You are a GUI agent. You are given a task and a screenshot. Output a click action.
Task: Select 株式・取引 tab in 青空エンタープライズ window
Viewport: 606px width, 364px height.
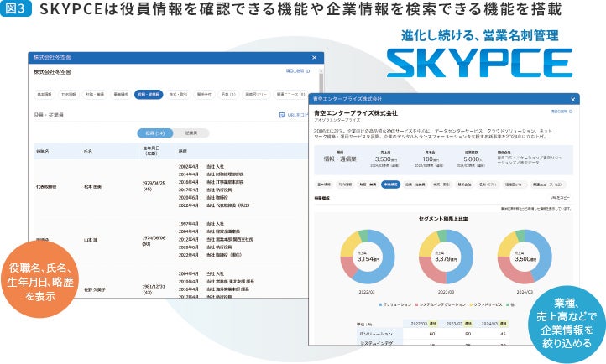(x=441, y=185)
